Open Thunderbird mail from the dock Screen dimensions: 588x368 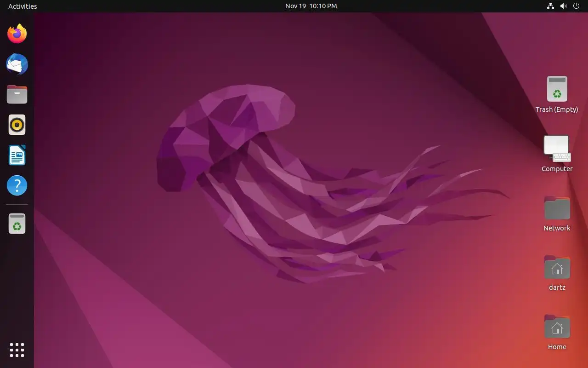point(17,64)
